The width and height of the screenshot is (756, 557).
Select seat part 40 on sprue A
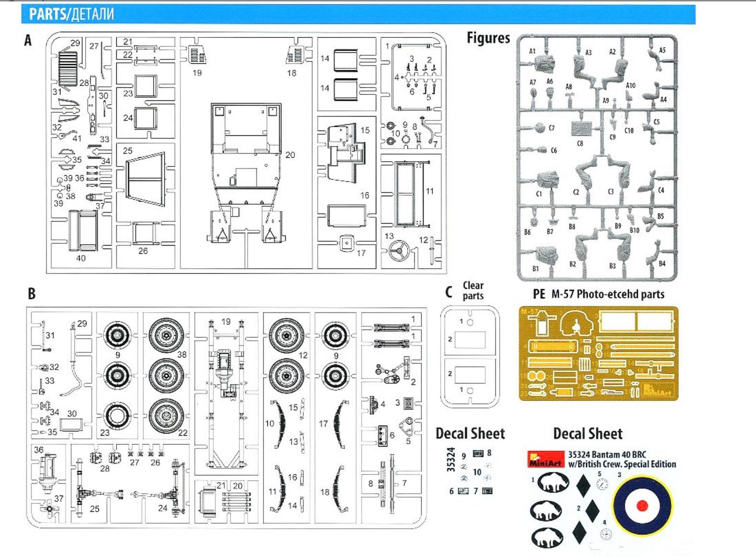[x=83, y=231]
